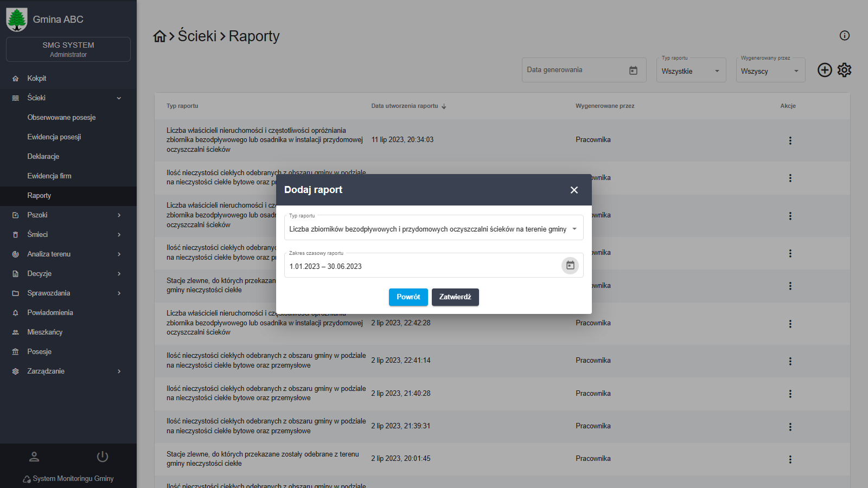Screen dimensions: 868x488
Task: Click the home breadcrumb icon
Action: [159, 36]
